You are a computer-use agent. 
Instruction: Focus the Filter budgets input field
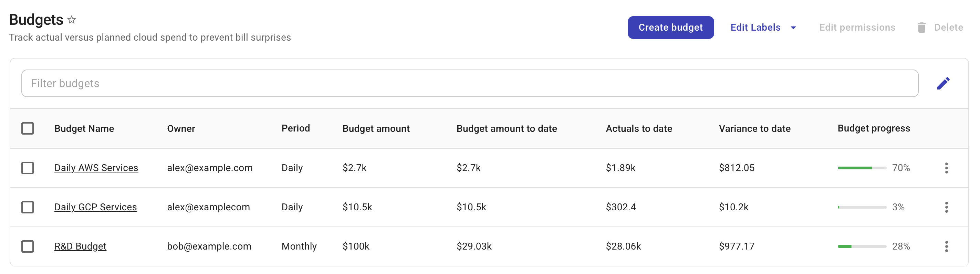point(469,83)
